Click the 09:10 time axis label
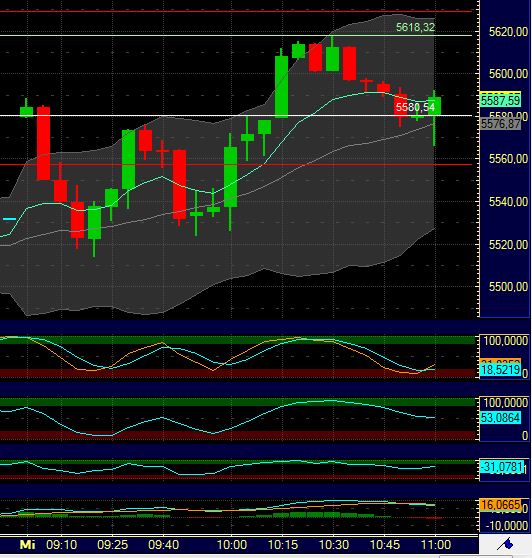 pyautogui.click(x=62, y=544)
